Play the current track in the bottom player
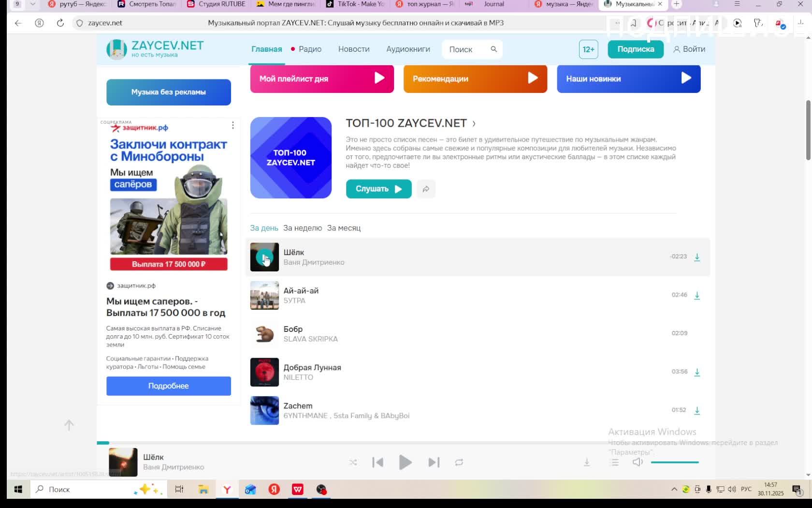Image resolution: width=812 pixels, height=508 pixels. point(405,463)
